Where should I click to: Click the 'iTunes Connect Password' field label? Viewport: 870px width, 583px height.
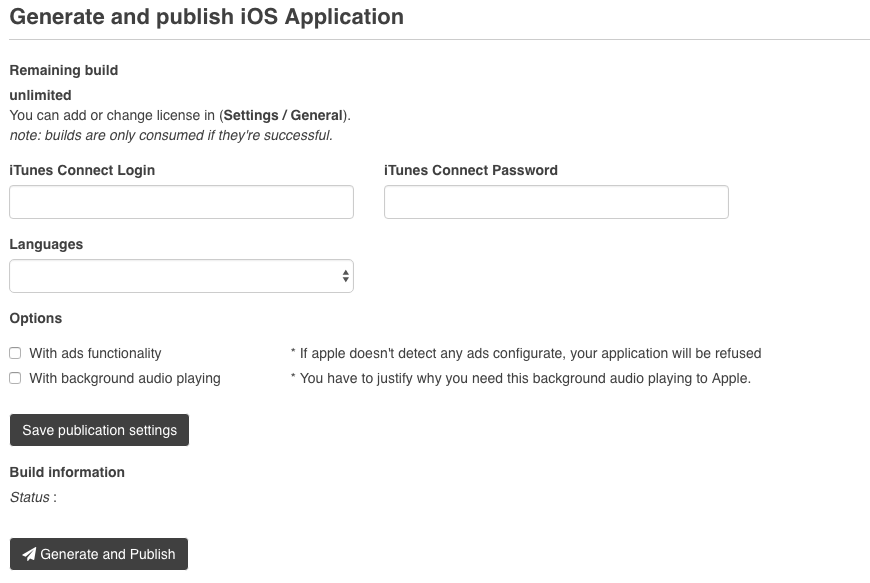click(x=471, y=170)
